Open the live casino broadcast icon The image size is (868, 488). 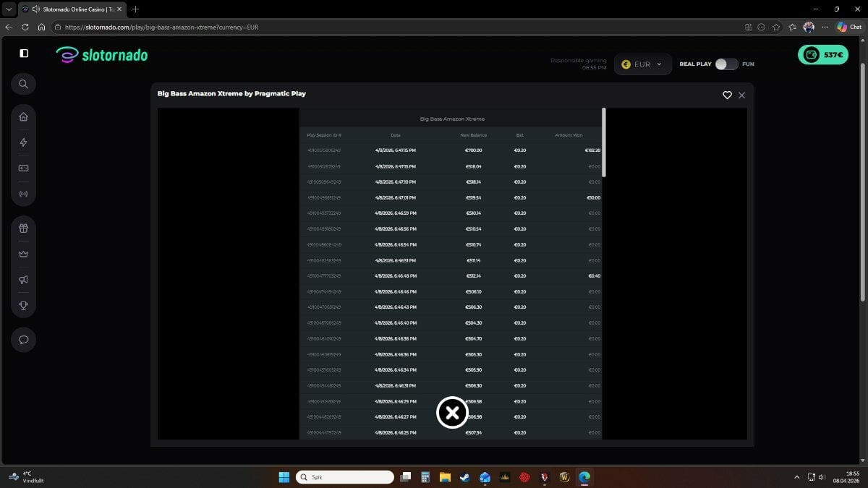pos(23,194)
